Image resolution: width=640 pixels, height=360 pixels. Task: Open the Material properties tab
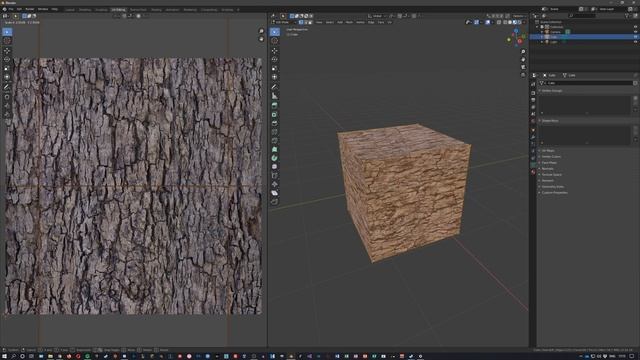point(533,172)
